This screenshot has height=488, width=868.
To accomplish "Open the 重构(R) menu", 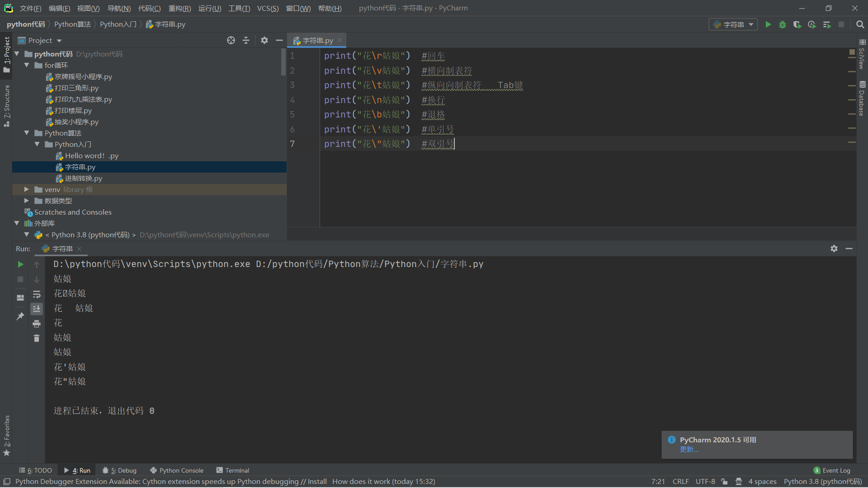I will pyautogui.click(x=179, y=8).
